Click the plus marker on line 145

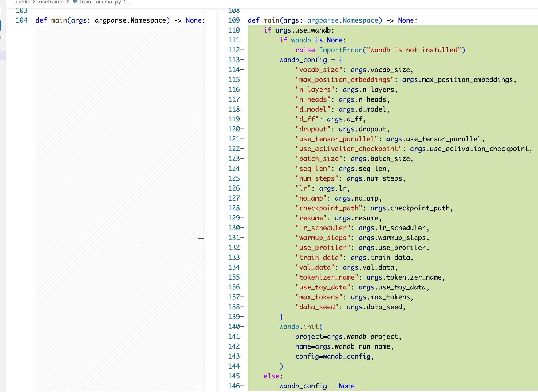pyautogui.click(x=242, y=376)
